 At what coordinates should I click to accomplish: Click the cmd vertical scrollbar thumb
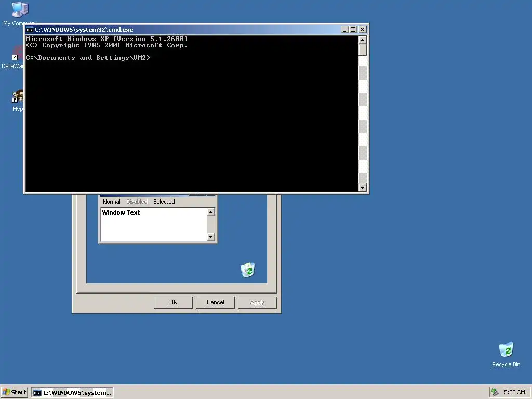click(362, 49)
